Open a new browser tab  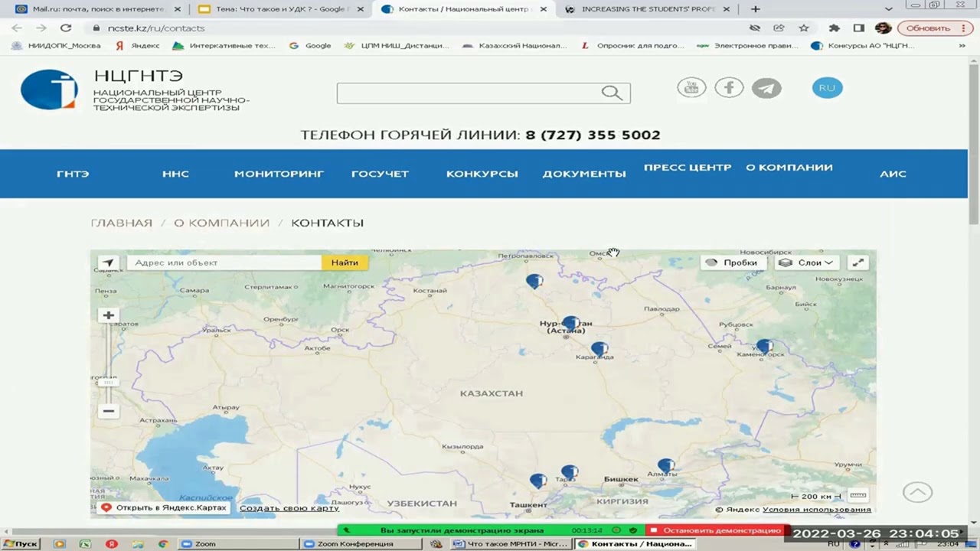[755, 9]
